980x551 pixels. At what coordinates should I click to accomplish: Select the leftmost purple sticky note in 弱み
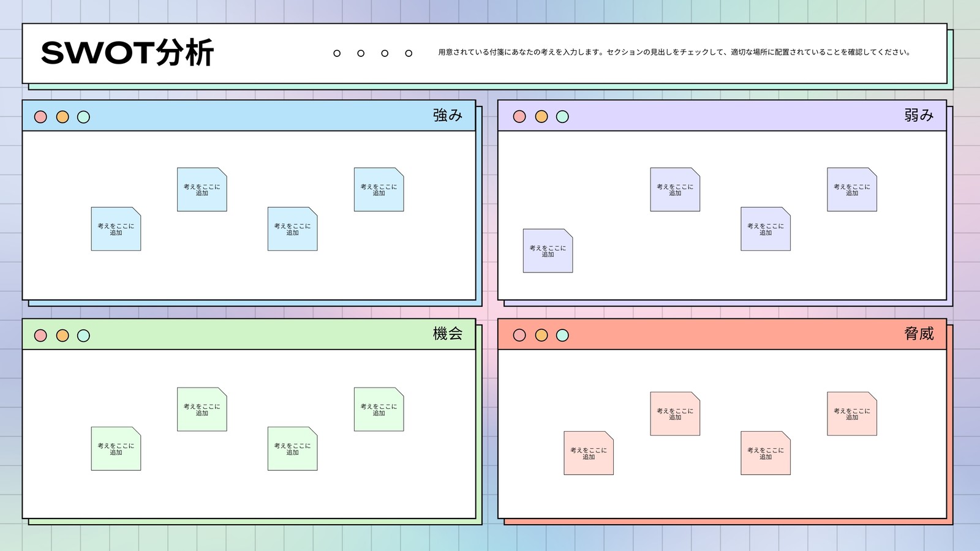pos(548,251)
